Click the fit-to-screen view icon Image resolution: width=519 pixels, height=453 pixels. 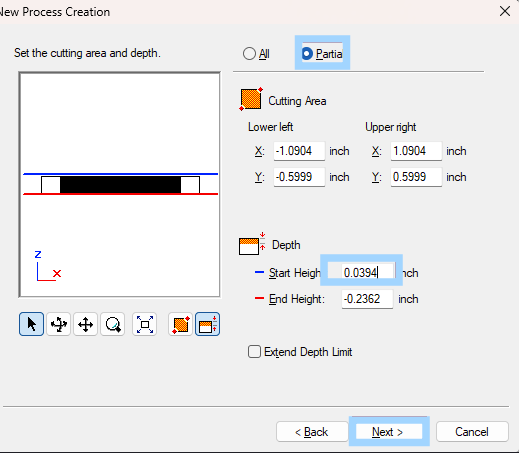tap(145, 324)
